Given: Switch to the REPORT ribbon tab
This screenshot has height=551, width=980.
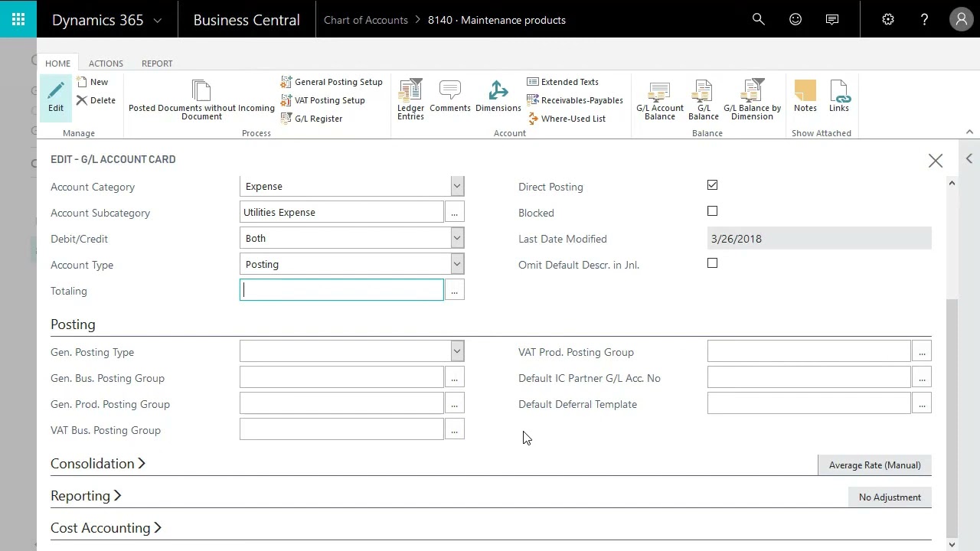Looking at the screenshot, I should [x=157, y=64].
